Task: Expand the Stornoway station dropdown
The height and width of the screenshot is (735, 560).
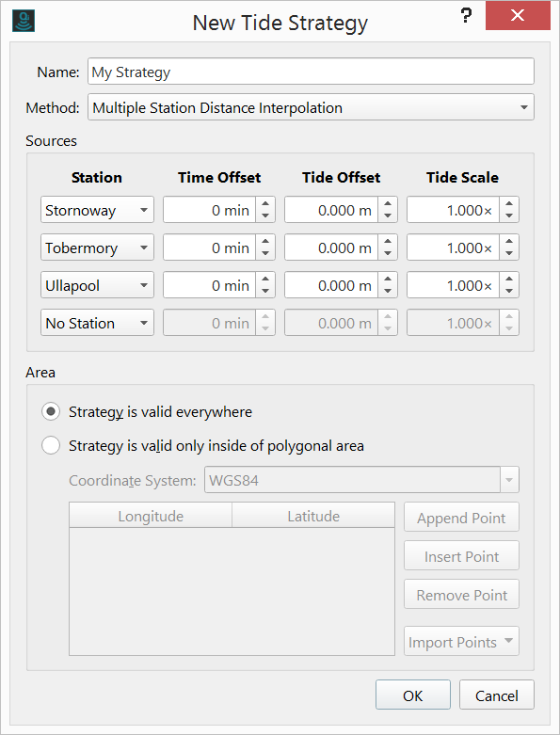Action: 97,210
